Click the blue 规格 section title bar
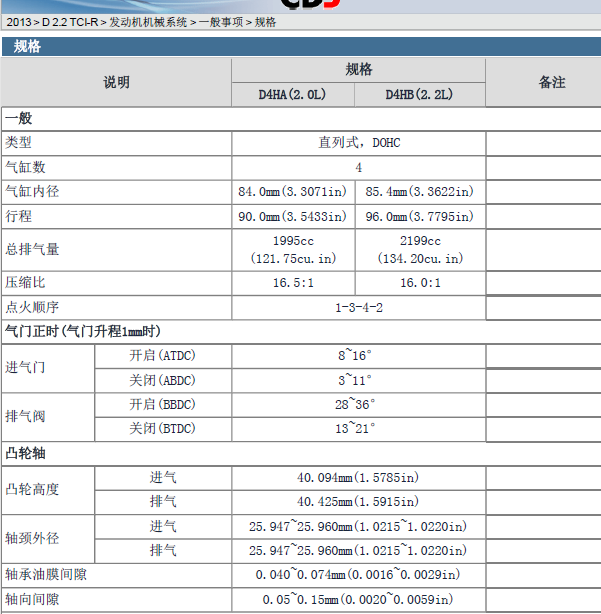Image resolution: width=601 pixels, height=614 pixels. (x=301, y=47)
